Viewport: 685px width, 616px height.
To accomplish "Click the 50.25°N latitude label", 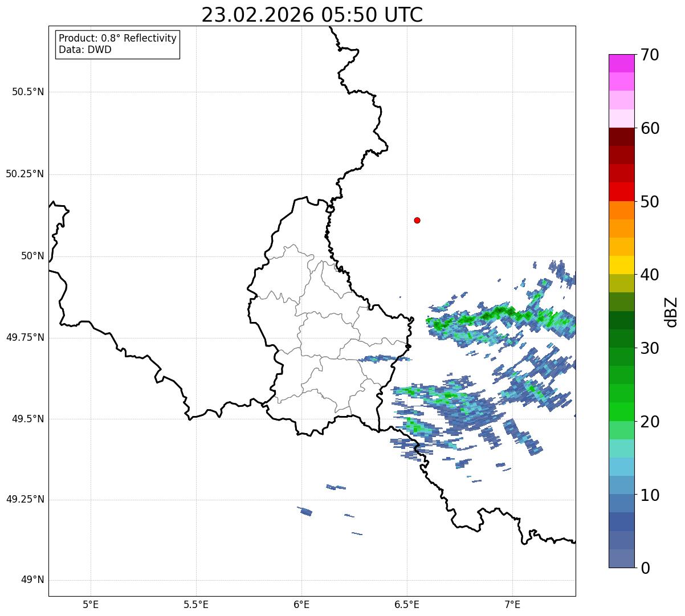I will point(25,174).
